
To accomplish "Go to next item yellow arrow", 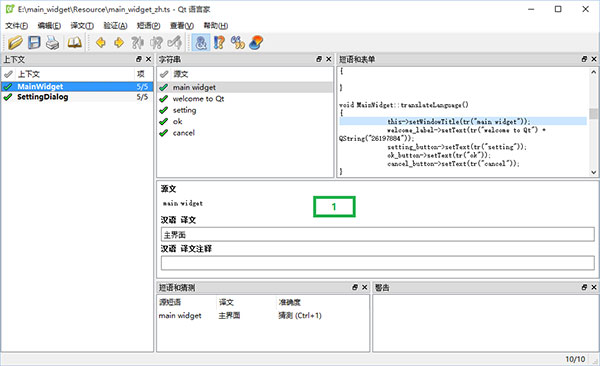I will (x=119, y=42).
